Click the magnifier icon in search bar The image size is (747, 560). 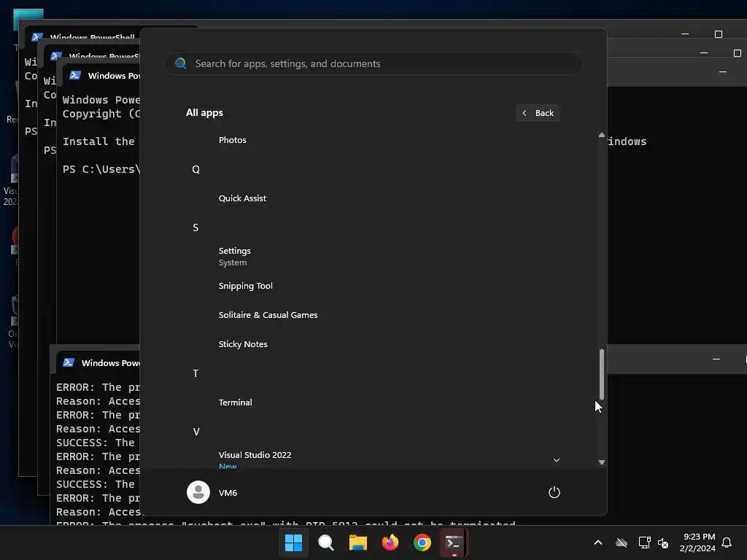(181, 63)
